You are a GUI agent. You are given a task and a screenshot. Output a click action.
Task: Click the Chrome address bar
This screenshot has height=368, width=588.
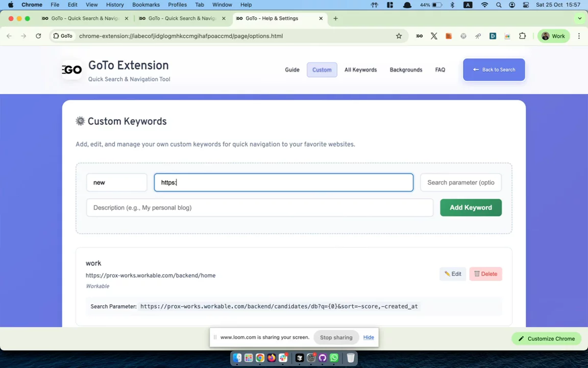(229, 36)
